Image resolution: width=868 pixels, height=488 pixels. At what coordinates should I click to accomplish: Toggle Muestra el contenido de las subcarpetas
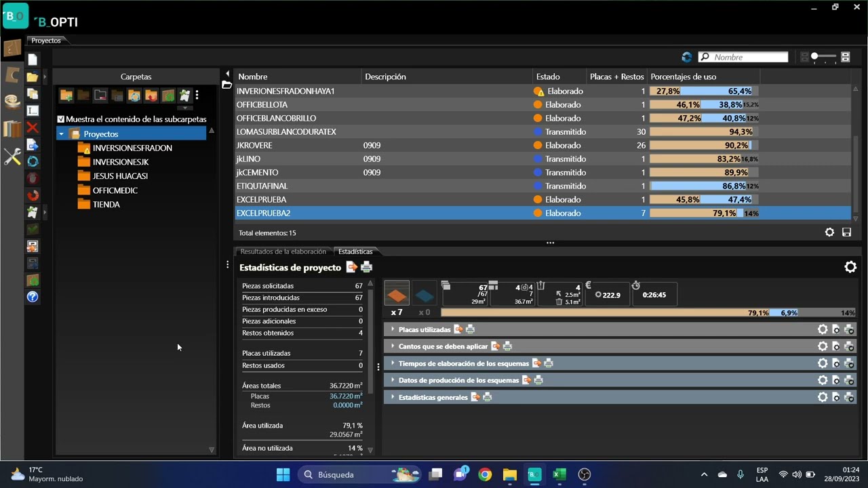coord(61,119)
